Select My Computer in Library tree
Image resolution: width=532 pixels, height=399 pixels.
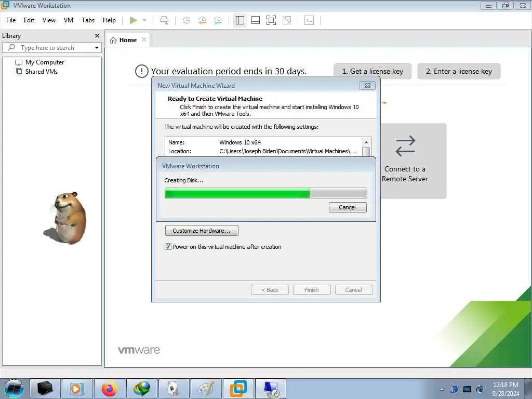pos(45,62)
